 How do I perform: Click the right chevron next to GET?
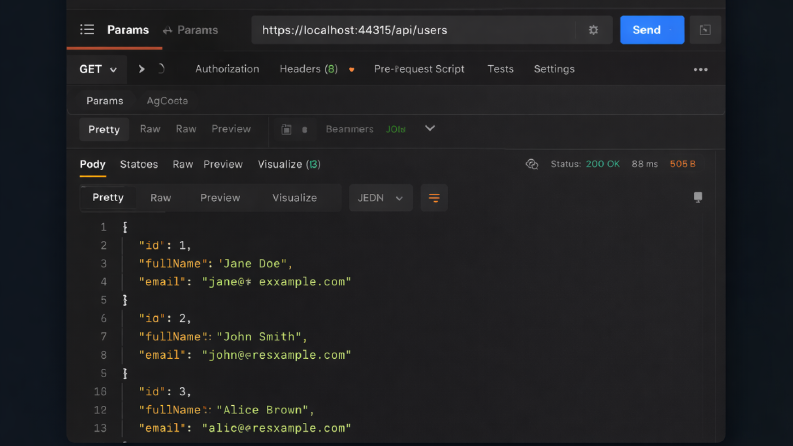pyautogui.click(x=142, y=69)
